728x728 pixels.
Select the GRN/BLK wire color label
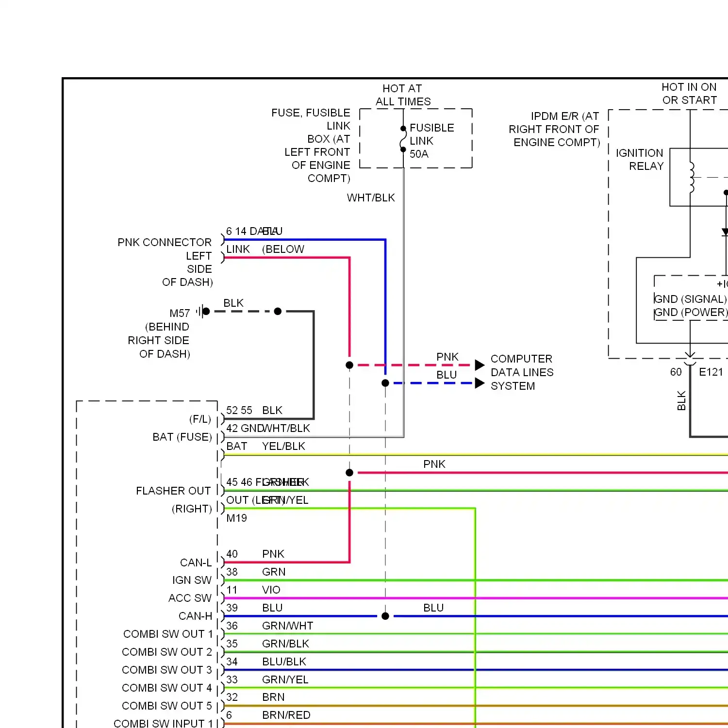285,644
